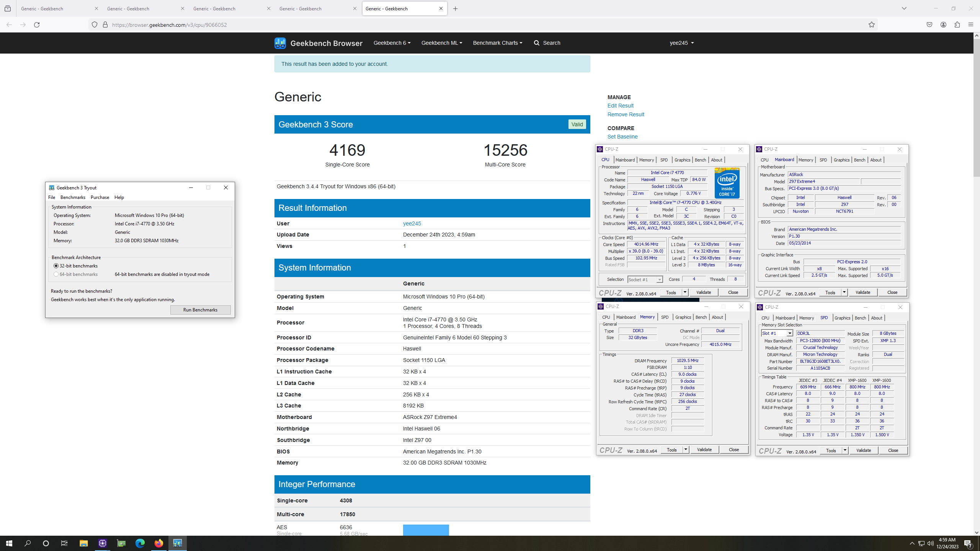
Task: Open notification center icon in tray
Action: pos(968,543)
